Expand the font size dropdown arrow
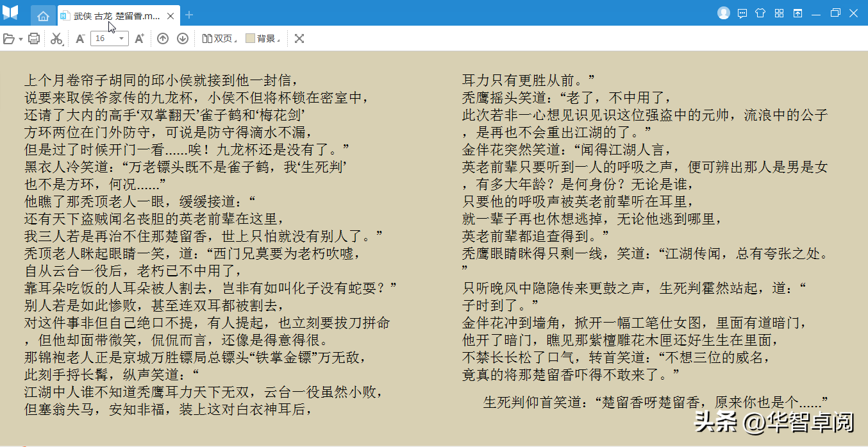 point(122,38)
